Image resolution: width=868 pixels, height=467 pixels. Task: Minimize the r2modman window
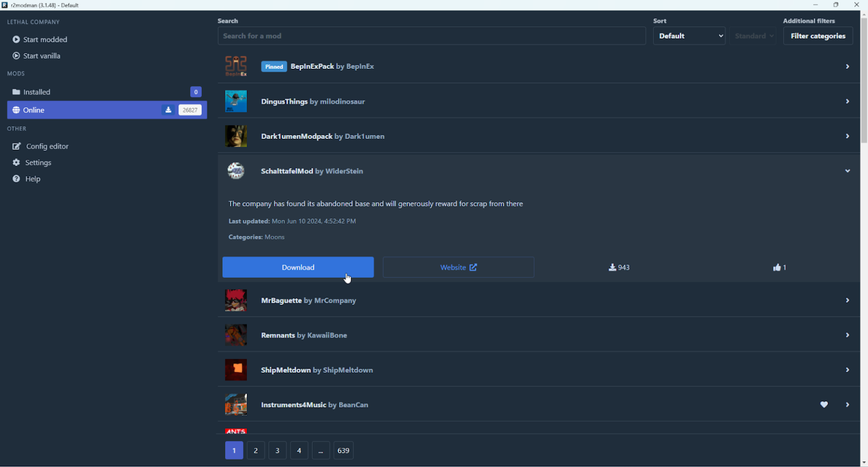coord(815,5)
